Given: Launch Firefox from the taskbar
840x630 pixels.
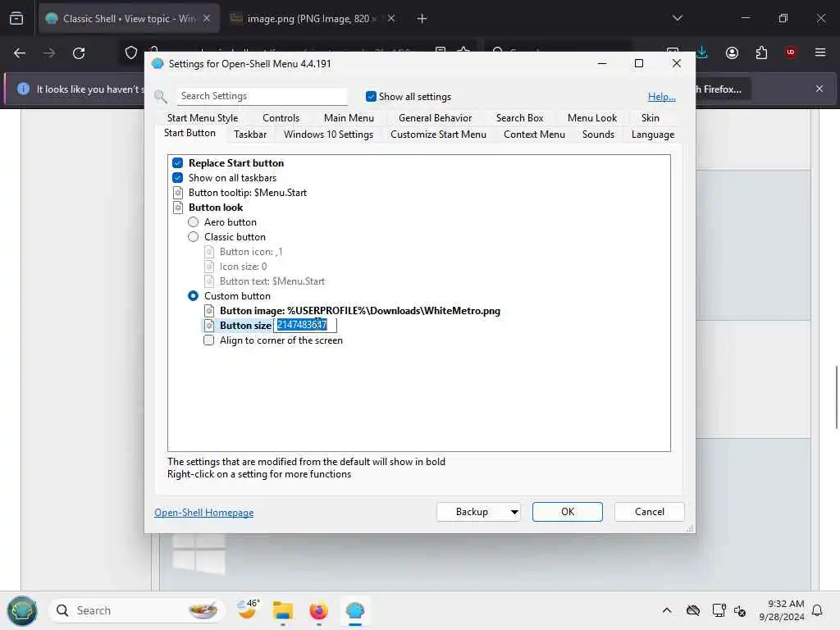Looking at the screenshot, I should coord(319,610).
